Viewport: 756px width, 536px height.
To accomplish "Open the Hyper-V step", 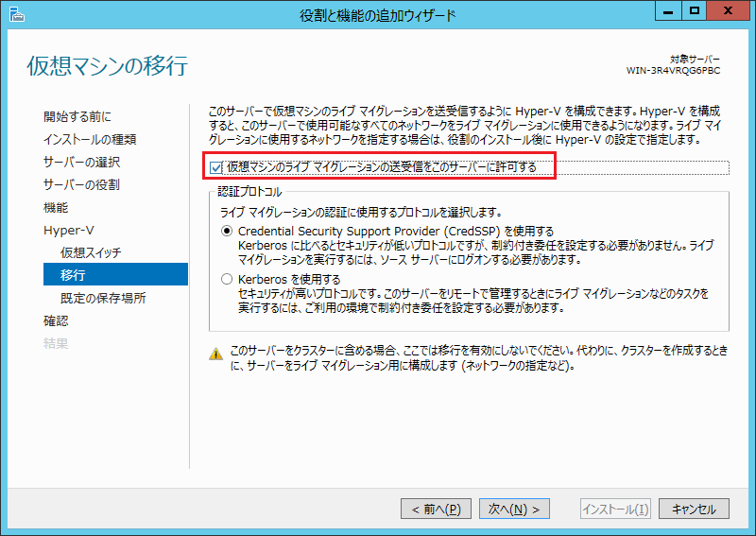I will click(x=68, y=230).
